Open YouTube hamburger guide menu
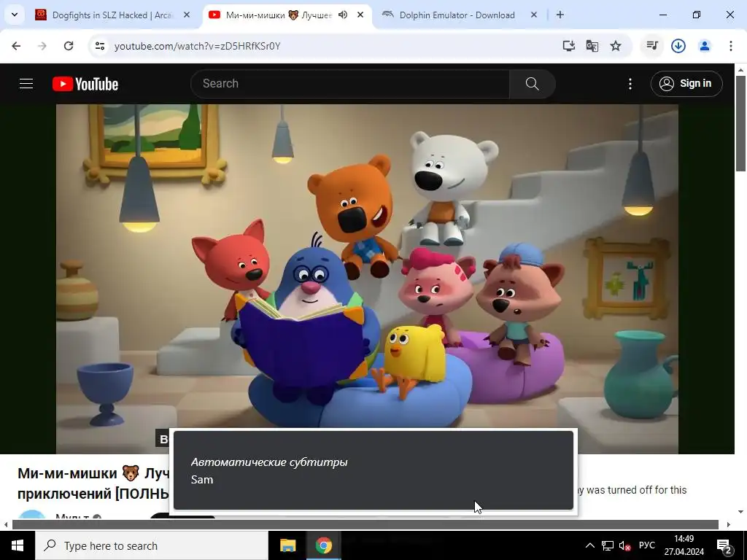Screen dimensions: 747x560 click(x=26, y=84)
